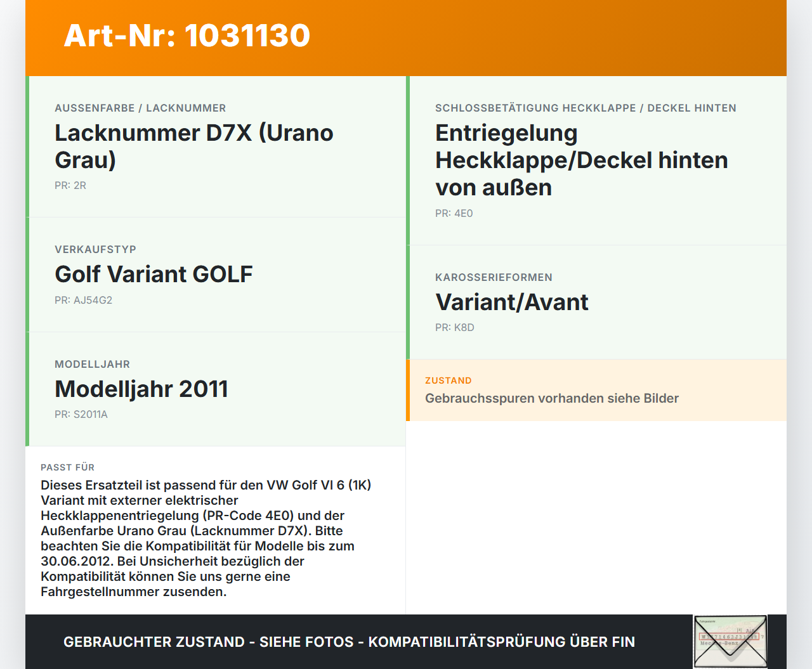This screenshot has height=669, width=812.
Task: Expand the SCHLOSSBETÄTIGUNG HECKKLAPPE section
Action: click(x=596, y=159)
